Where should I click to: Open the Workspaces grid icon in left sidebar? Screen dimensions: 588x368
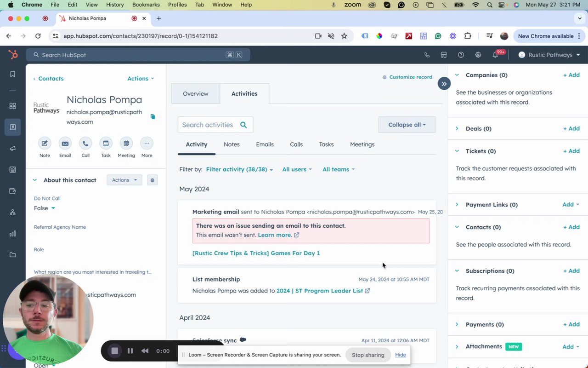(12, 106)
